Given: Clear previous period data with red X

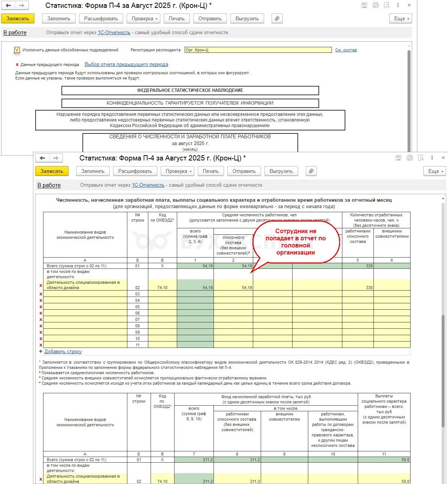Looking at the screenshot, I should click(17, 64).
